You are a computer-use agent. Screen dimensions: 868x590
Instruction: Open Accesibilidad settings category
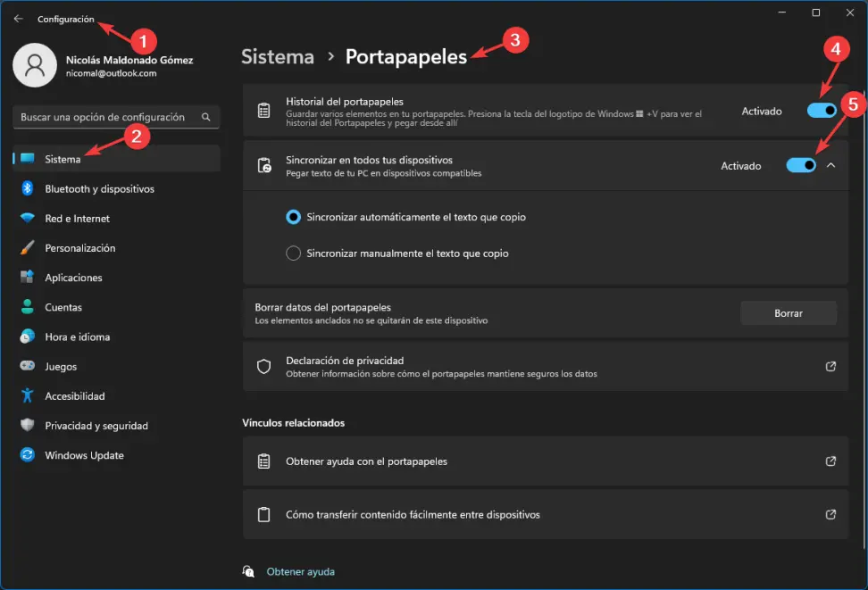point(116,395)
